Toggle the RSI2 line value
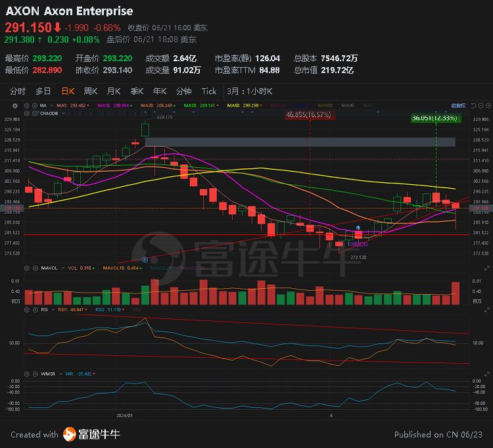 [110, 310]
